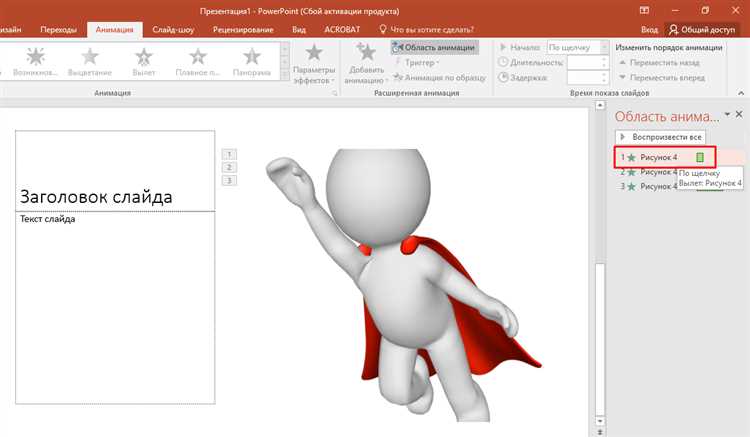Image resolution: width=750 pixels, height=437 pixels.
Task: Apply the Вылет animation effect
Action: pos(144,60)
